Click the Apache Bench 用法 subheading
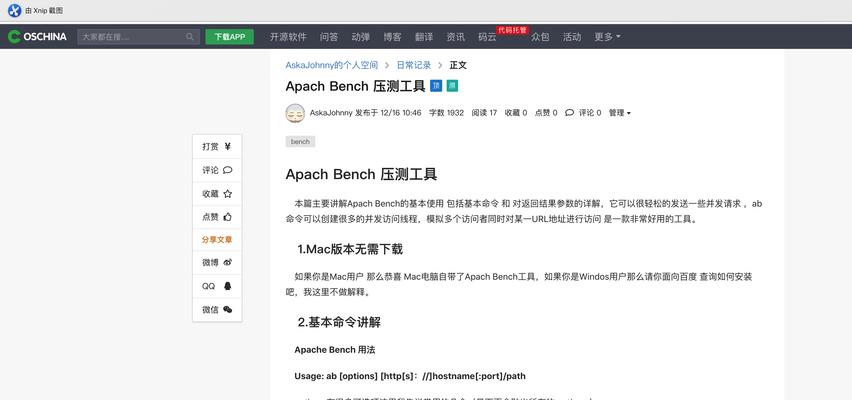The image size is (852, 400). pyautogui.click(x=335, y=350)
